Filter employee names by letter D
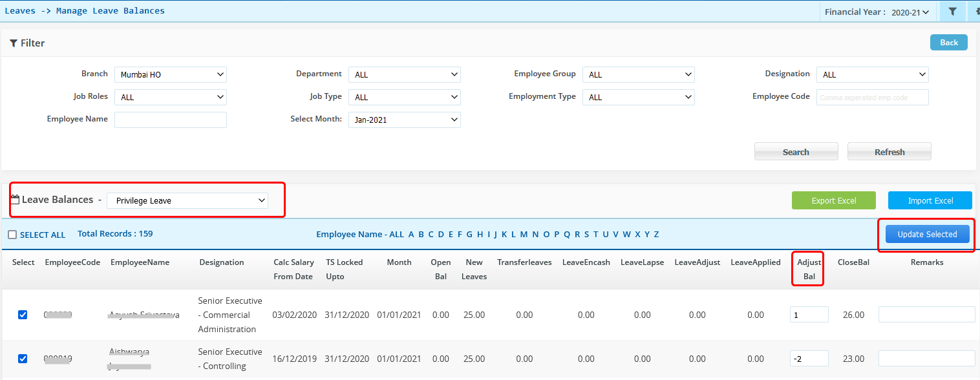The image size is (980, 380). [441, 234]
